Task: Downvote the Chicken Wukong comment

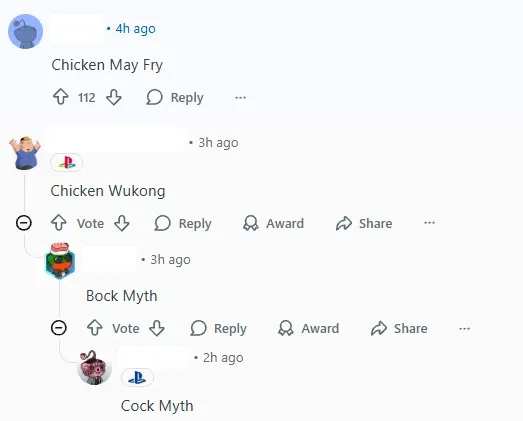Action: point(122,223)
